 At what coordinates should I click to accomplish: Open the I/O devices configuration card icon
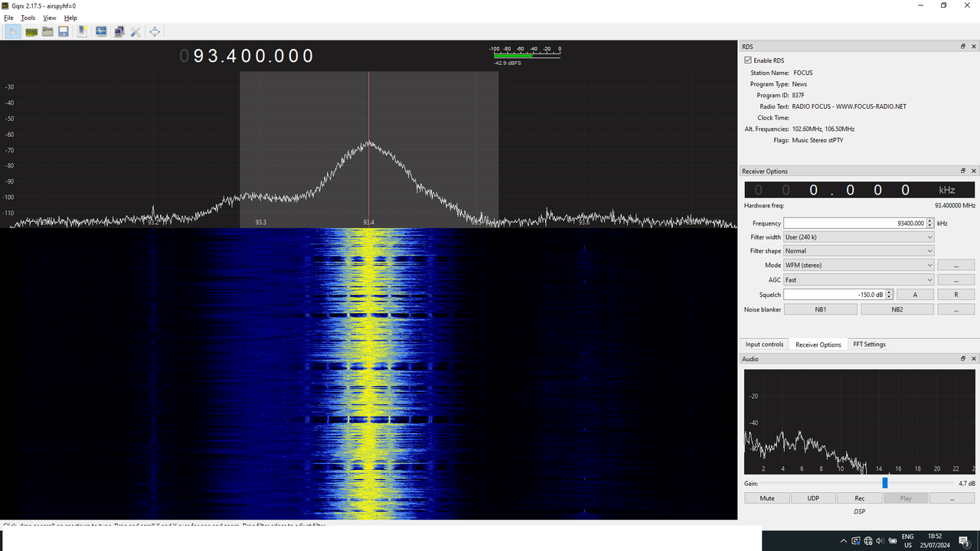pos(31,31)
